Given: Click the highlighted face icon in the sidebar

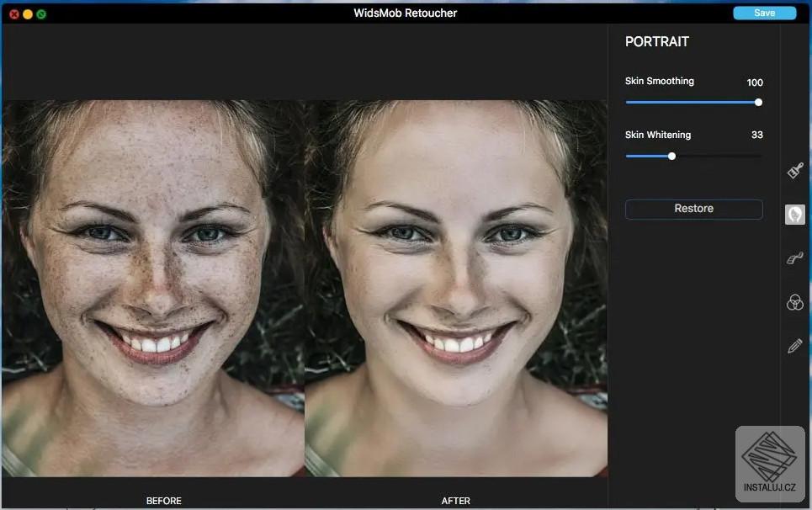Looking at the screenshot, I should pyautogui.click(x=793, y=215).
